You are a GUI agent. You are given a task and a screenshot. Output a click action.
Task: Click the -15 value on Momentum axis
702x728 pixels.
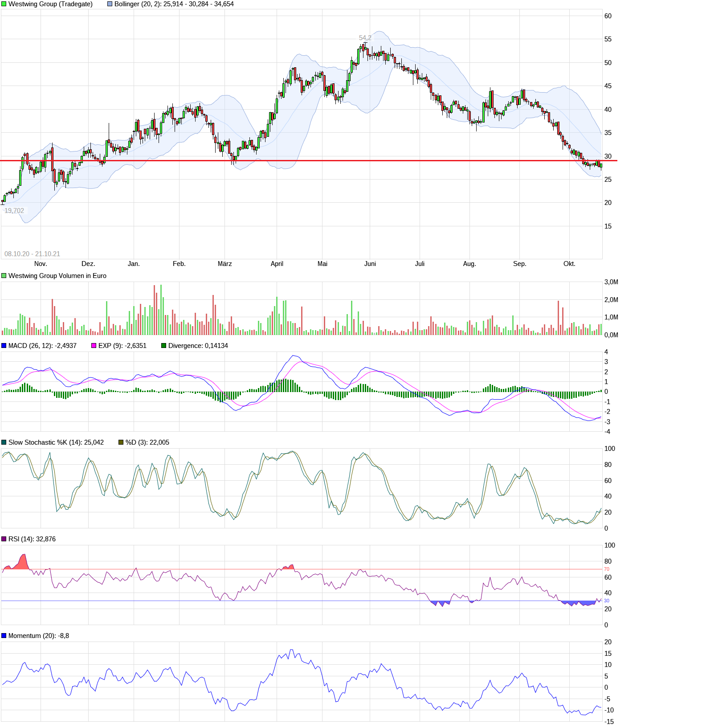(x=609, y=722)
